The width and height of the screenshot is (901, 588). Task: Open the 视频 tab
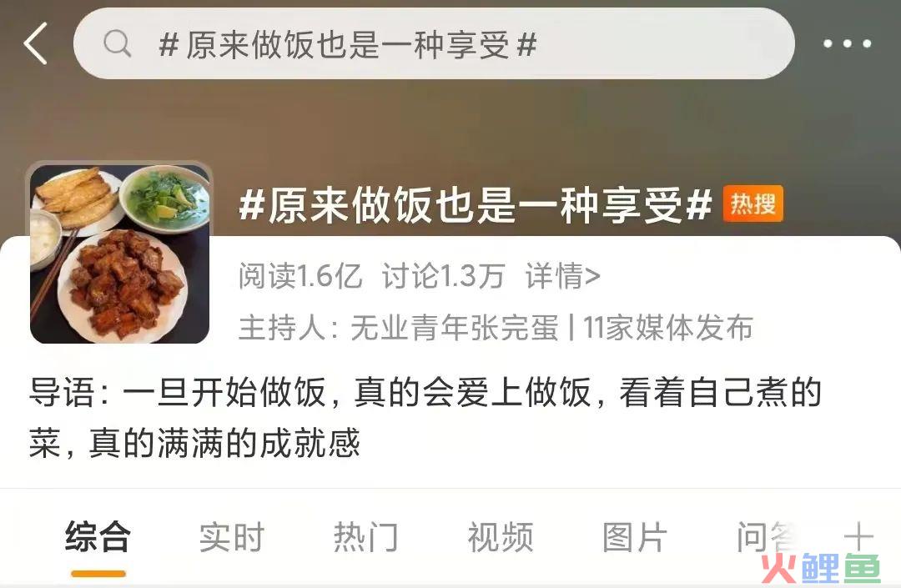501,537
